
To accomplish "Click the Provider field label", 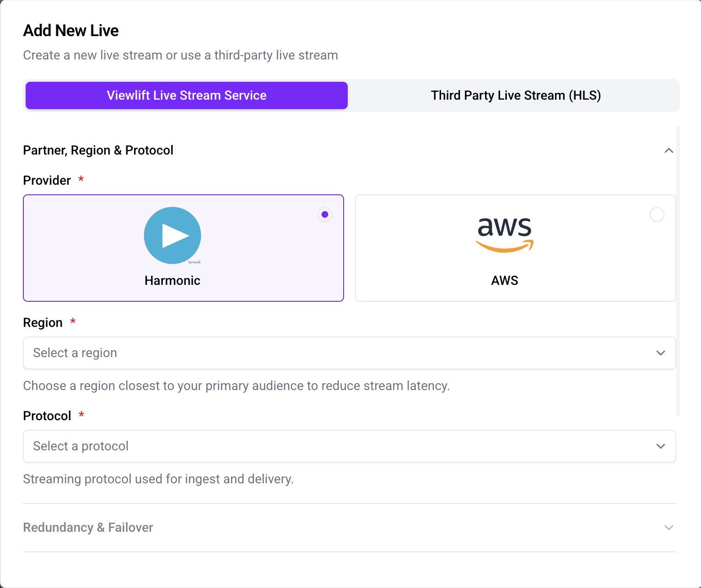I will point(47,181).
